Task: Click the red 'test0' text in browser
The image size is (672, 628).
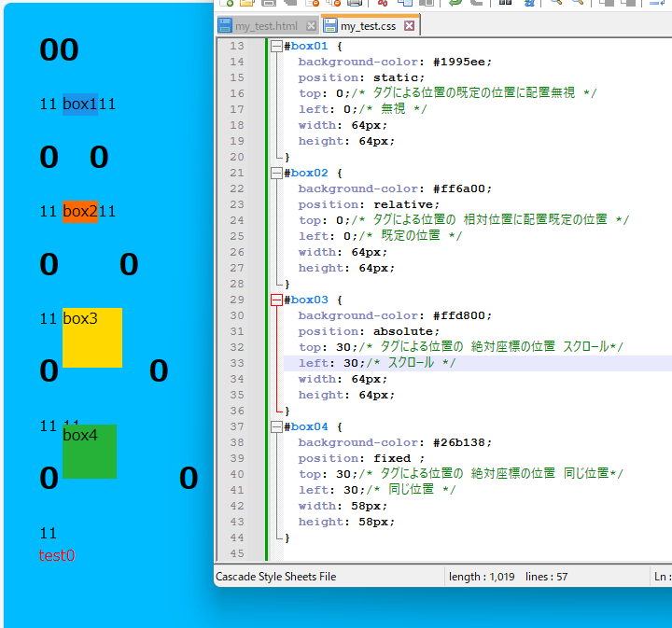Action: [57, 555]
